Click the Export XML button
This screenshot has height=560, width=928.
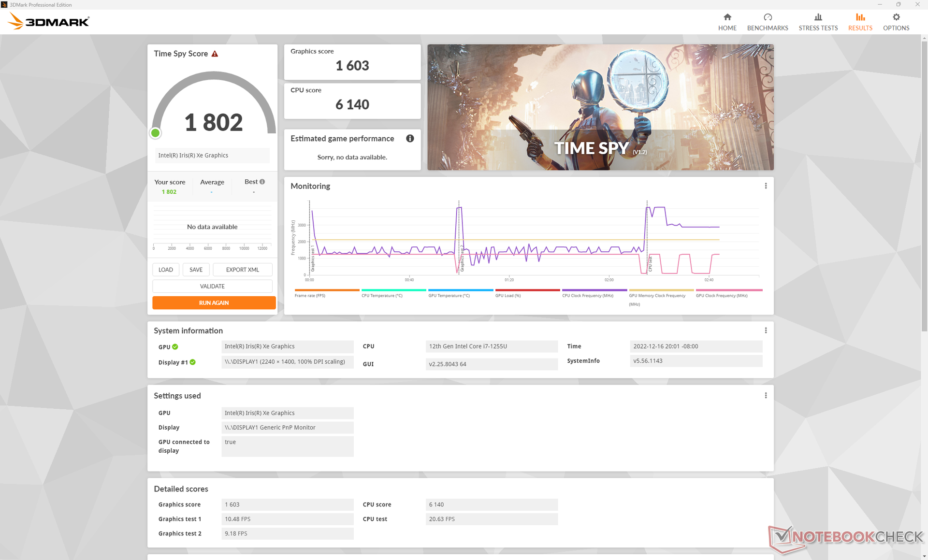point(242,270)
